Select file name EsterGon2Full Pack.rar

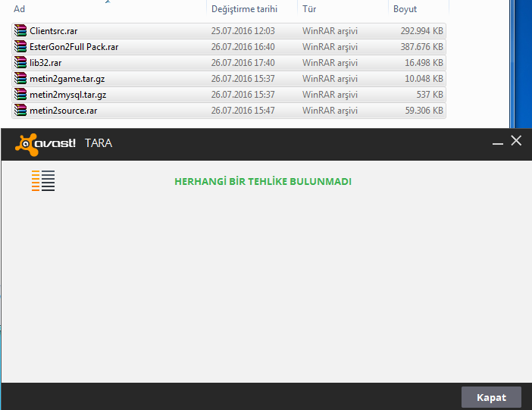(74, 47)
